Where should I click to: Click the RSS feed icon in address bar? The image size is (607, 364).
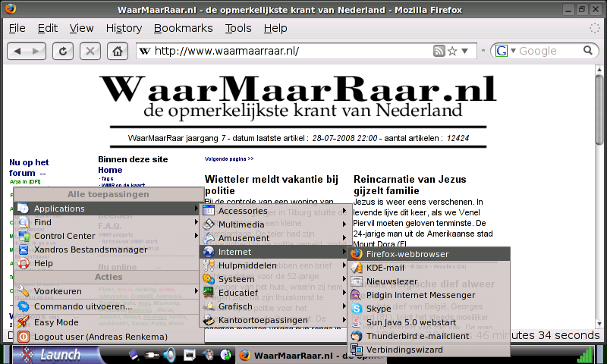coord(439,51)
